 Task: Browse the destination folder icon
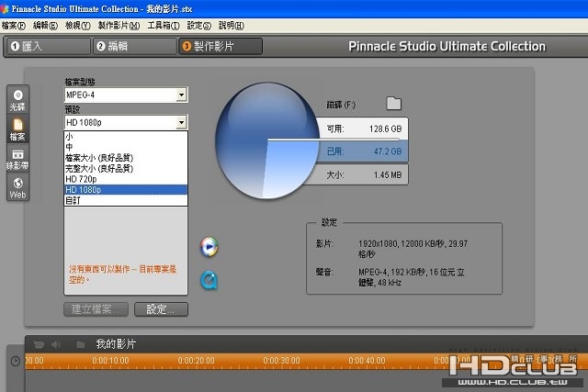[x=394, y=104]
